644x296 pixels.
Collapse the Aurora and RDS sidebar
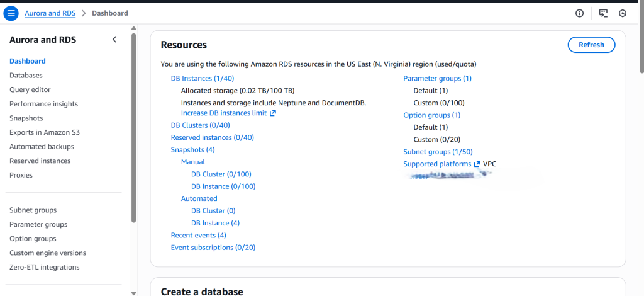click(x=114, y=40)
